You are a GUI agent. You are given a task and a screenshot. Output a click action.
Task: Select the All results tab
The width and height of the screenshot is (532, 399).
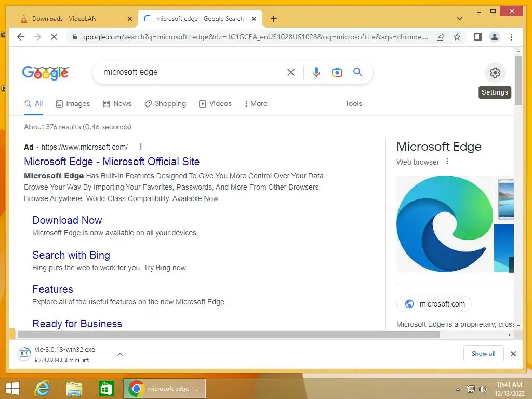click(33, 104)
